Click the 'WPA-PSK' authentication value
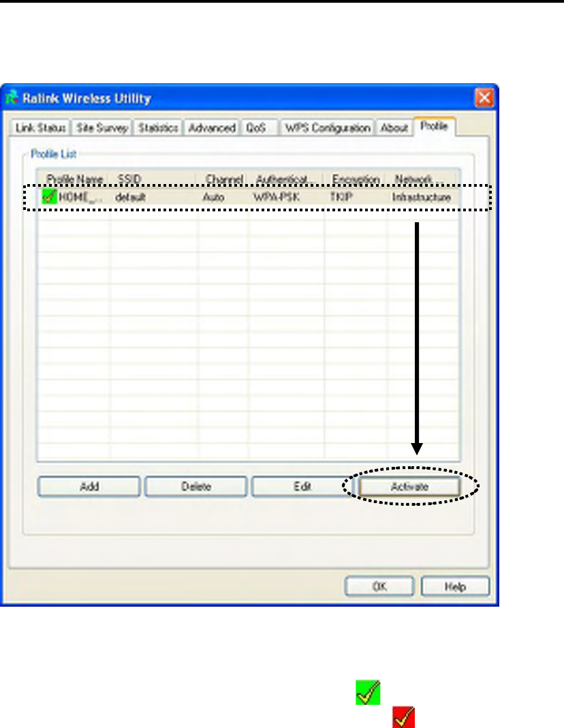The height and width of the screenshot is (728, 564). (x=276, y=197)
